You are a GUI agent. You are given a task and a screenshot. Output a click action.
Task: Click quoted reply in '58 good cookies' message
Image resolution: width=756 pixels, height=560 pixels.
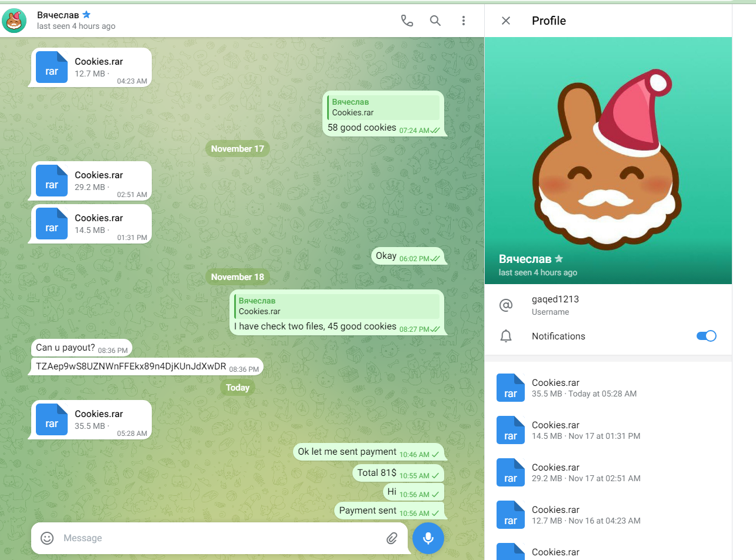pyautogui.click(x=384, y=107)
